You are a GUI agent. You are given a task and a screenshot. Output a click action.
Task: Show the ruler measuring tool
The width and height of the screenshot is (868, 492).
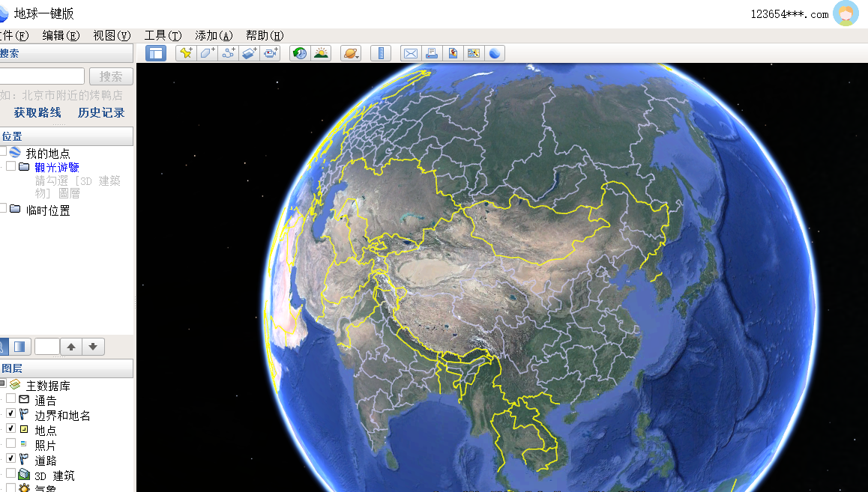(x=381, y=53)
